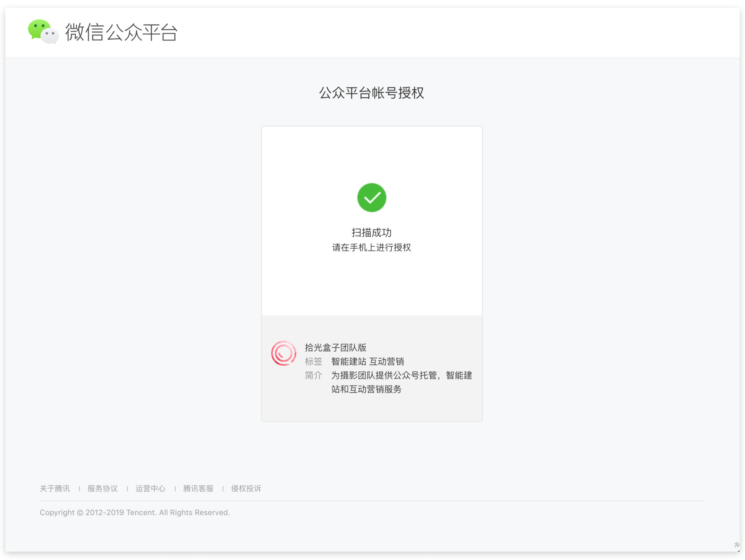Open the 服务协议 footer link

(102, 488)
